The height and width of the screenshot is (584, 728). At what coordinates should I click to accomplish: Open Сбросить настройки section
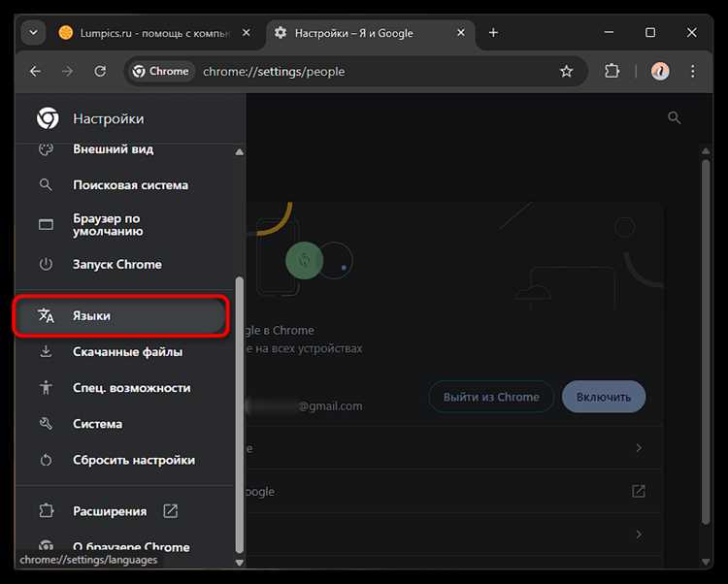pos(124,460)
